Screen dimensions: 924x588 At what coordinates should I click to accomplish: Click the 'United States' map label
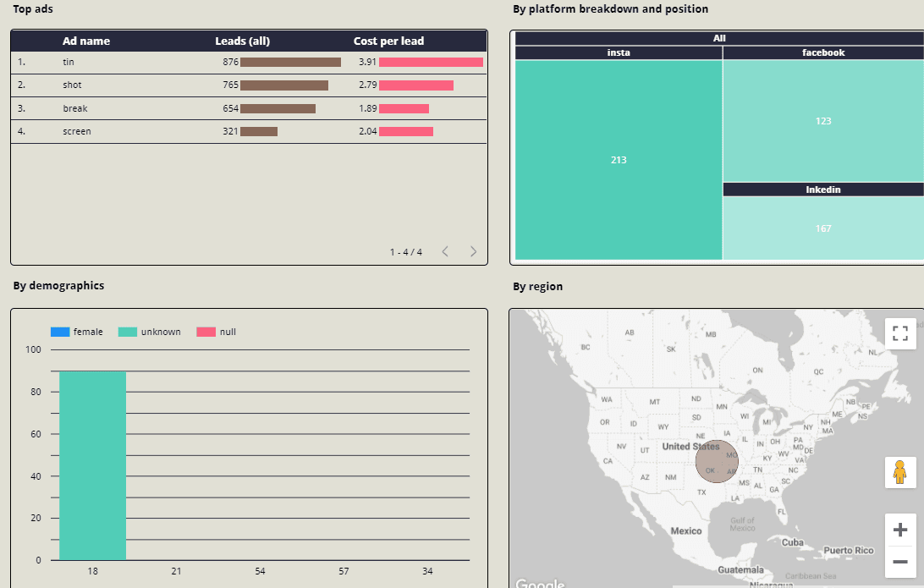click(x=690, y=447)
